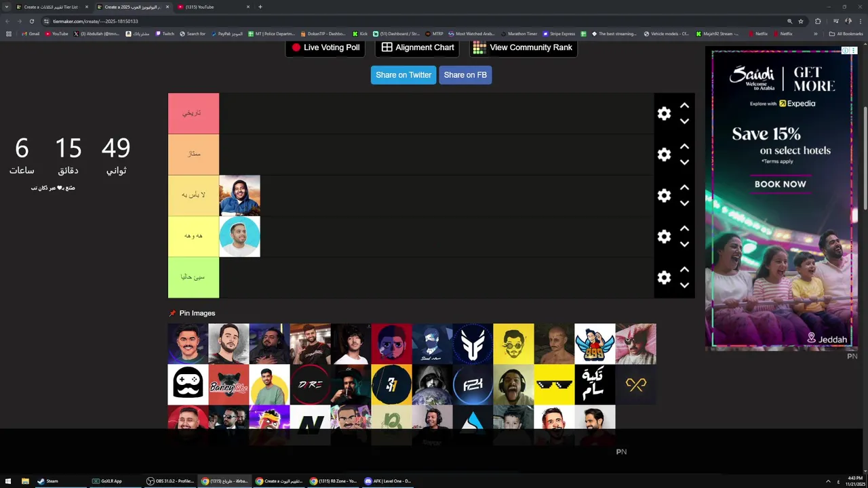
Task: Pick the hooded figure over Earth image
Action: click(432, 384)
